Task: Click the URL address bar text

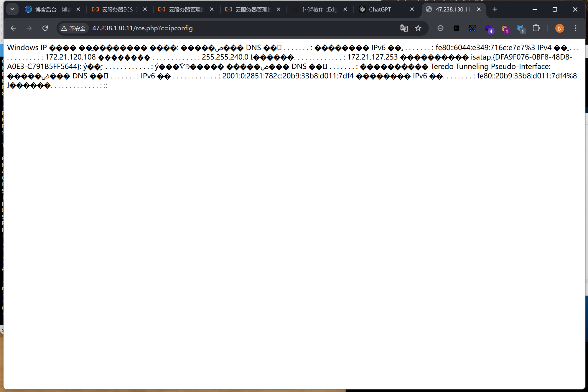Action: 142,28
